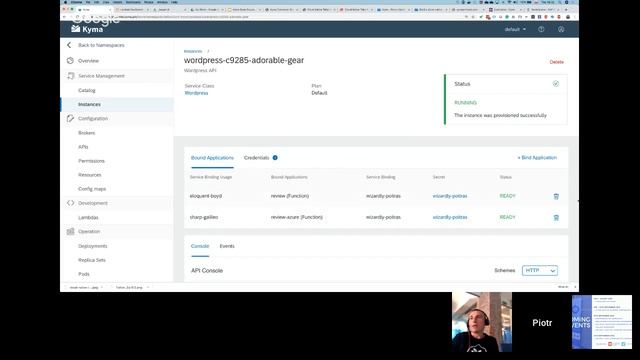
Task: Click the back arrow chevron in sidebar
Action: (x=69, y=45)
